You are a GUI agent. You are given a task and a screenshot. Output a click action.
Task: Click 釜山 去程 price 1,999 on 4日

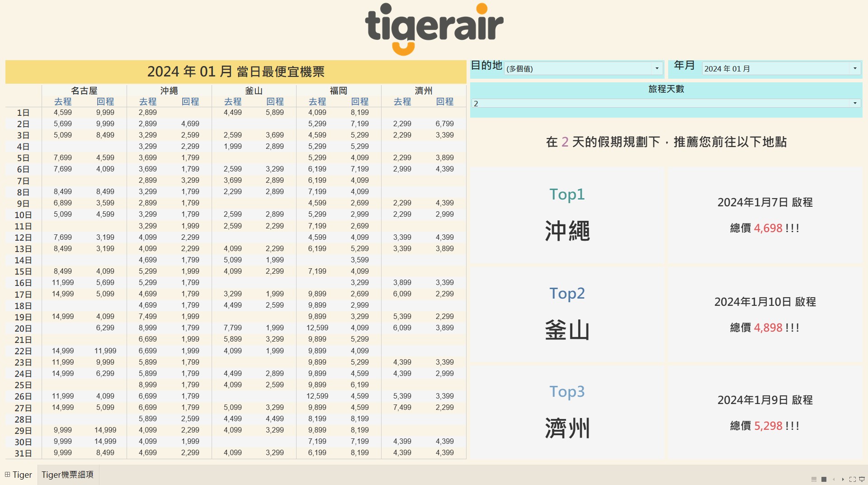(233, 147)
